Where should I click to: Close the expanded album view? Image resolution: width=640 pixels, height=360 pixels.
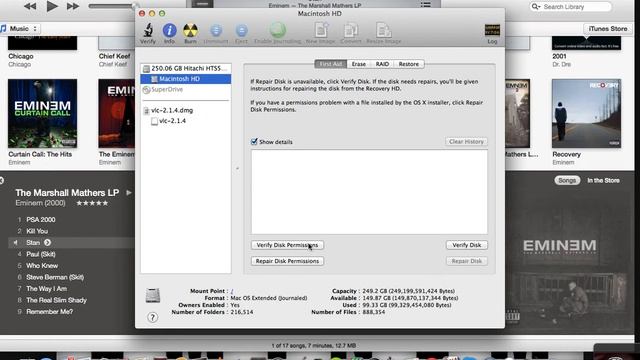pos(2,180)
